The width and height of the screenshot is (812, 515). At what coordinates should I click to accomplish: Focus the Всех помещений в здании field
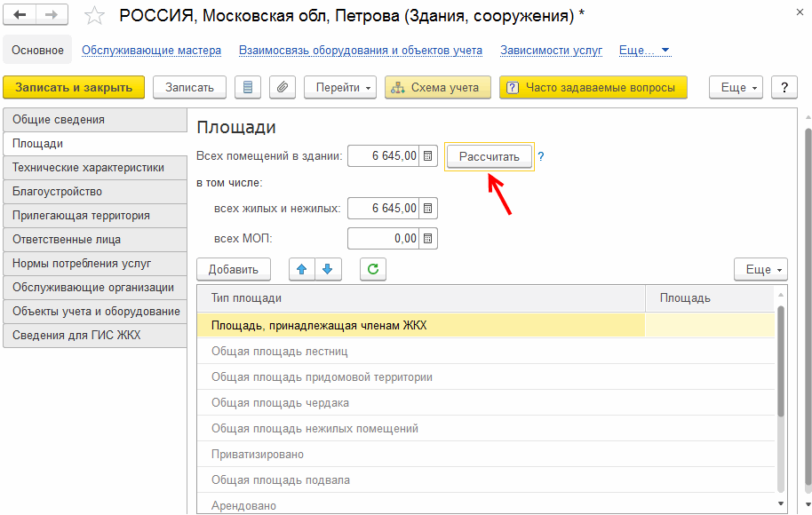[385, 155]
